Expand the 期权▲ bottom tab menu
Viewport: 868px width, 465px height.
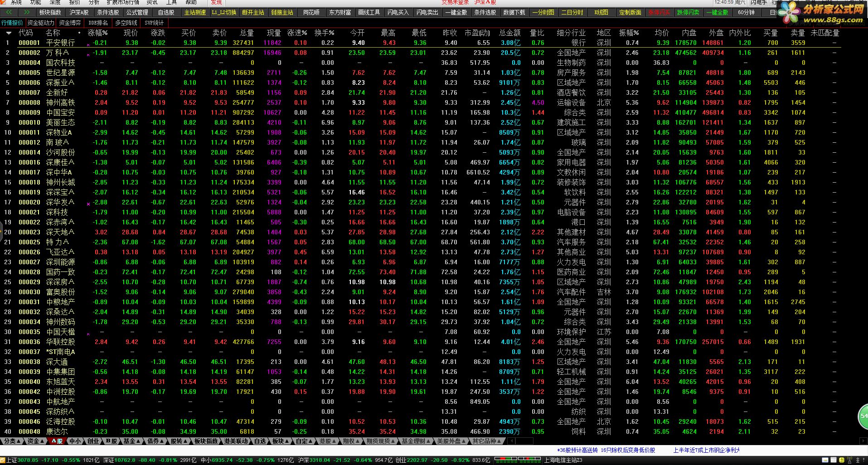point(351,441)
